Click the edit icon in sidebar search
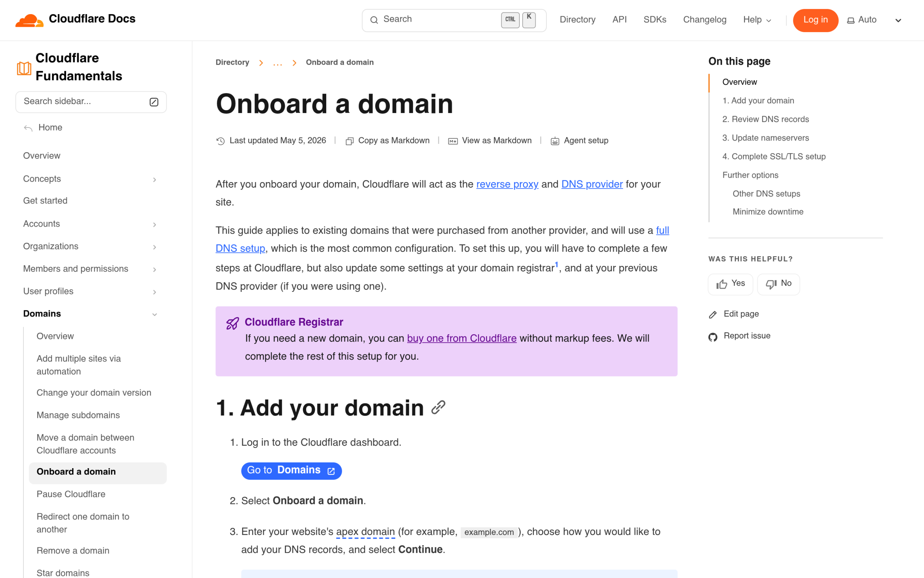 [154, 102]
